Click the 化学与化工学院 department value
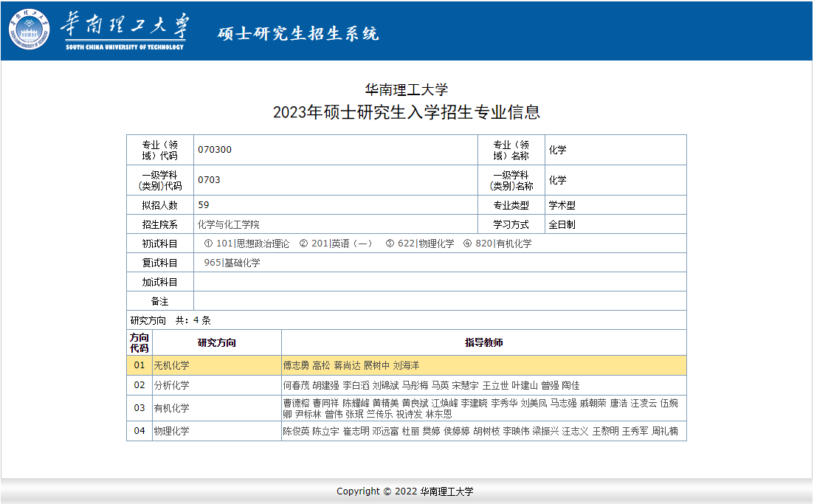Screen dimensions: 814x504 (x=229, y=224)
